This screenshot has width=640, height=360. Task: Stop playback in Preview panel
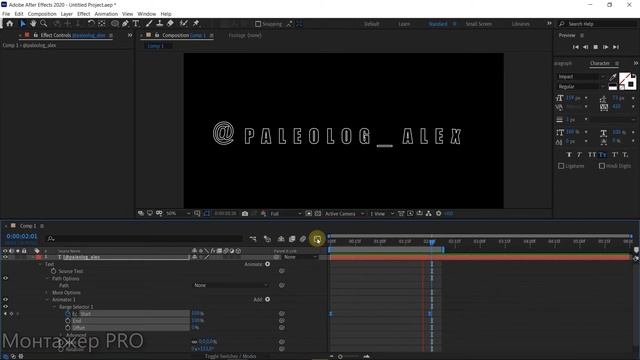tap(596, 47)
